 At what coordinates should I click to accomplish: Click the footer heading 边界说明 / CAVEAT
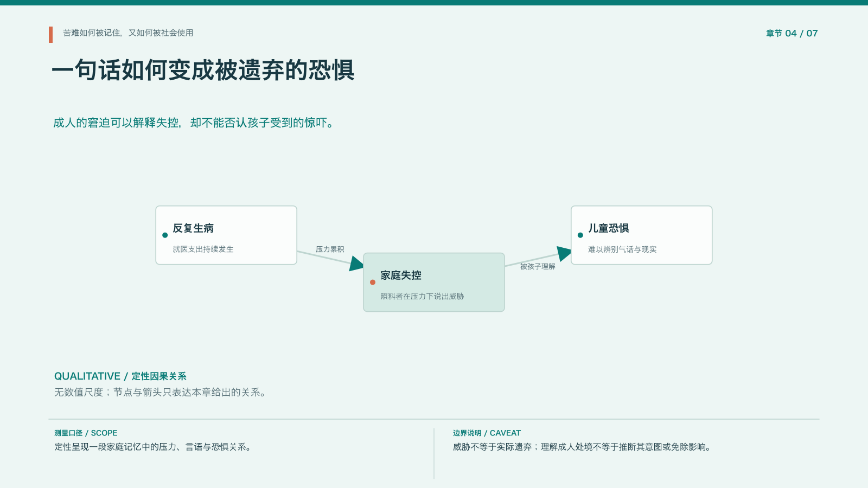tap(487, 433)
